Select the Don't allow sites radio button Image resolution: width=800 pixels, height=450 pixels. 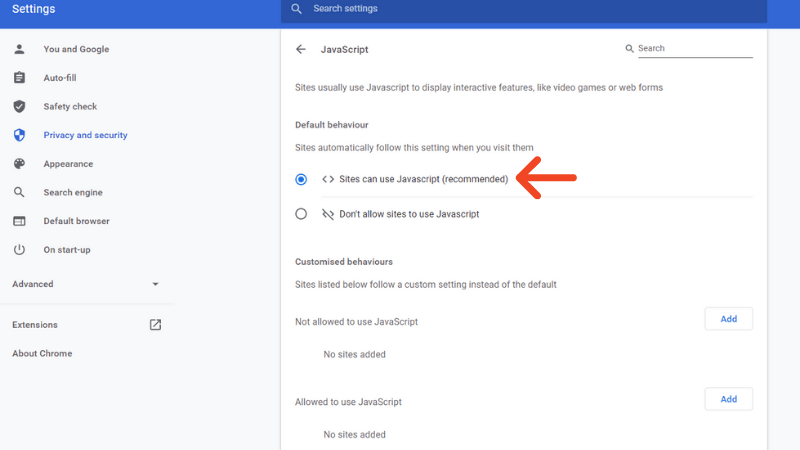coord(301,214)
